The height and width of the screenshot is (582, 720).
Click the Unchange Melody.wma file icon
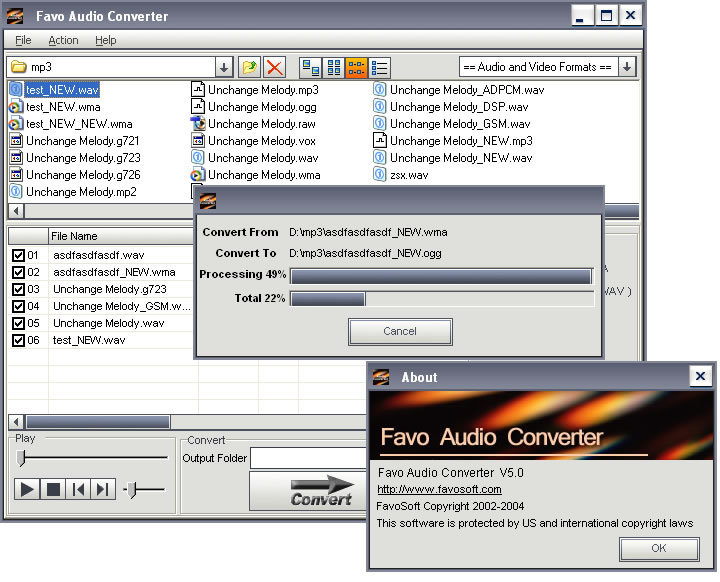point(197,175)
